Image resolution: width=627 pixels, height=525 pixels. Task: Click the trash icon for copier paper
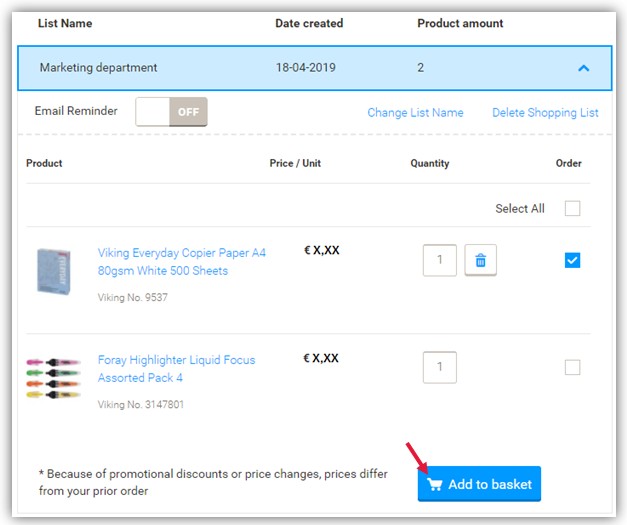[x=480, y=261]
